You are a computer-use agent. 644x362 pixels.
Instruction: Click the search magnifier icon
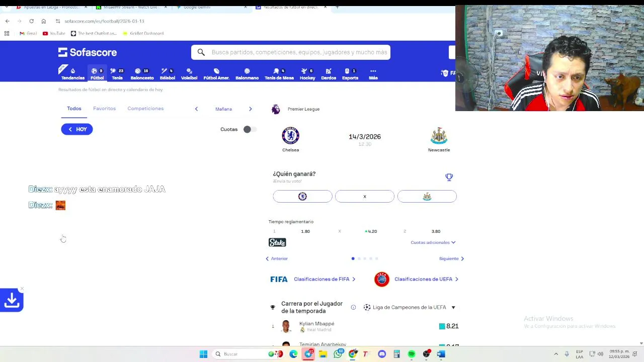(x=201, y=52)
